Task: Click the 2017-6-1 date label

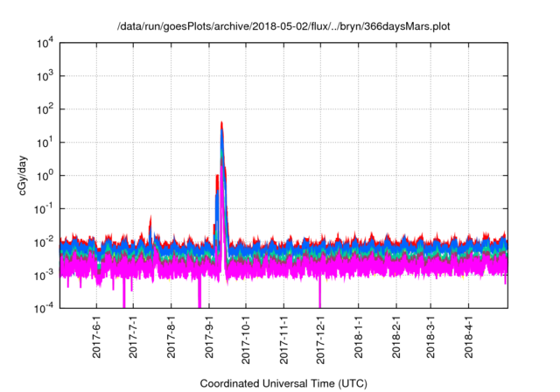Action: coord(96,336)
